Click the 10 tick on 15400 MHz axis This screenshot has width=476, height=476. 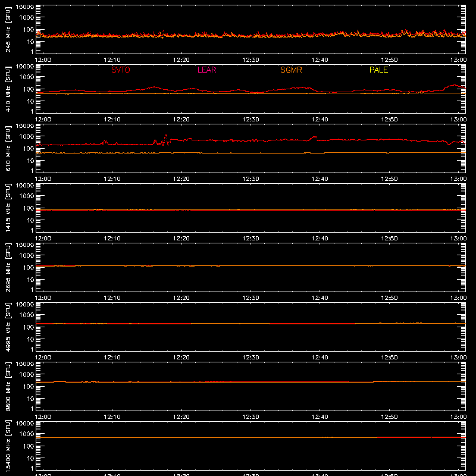pyautogui.click(x=30, y=458)
